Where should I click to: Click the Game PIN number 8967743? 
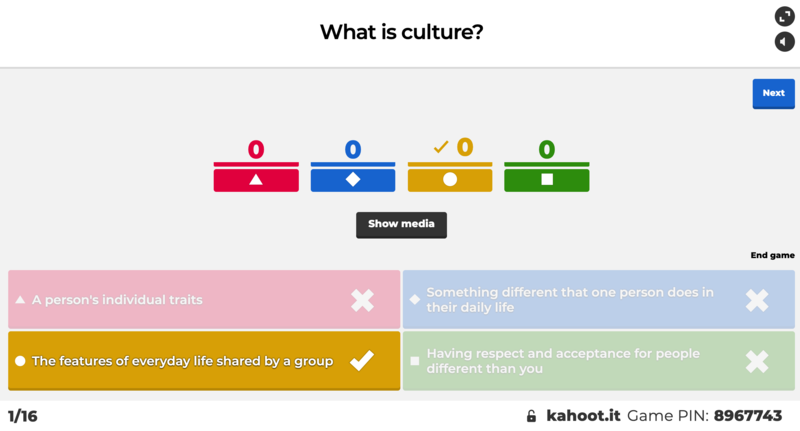coord(748,416)
